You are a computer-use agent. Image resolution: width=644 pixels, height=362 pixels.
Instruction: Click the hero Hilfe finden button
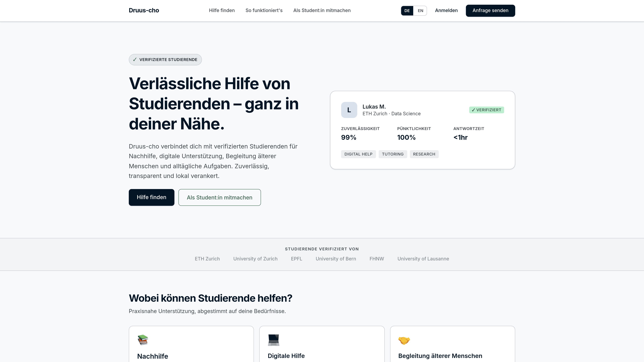pyautogui.click(x=151, y=197)
